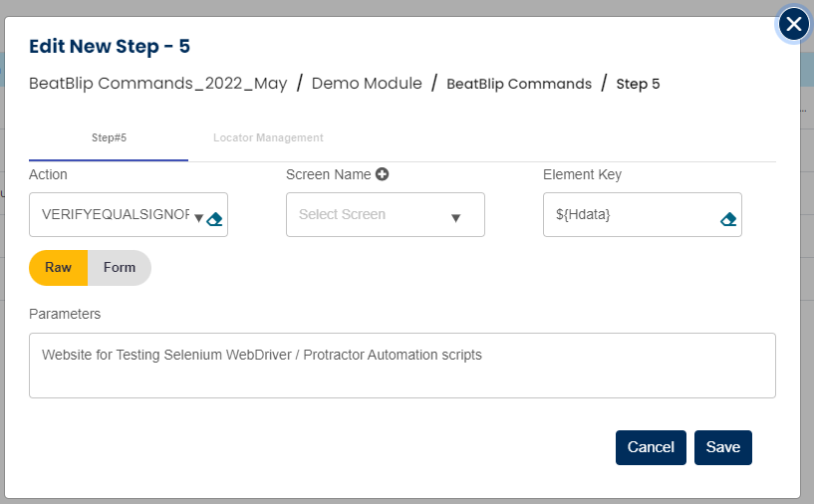Switch parameters to Raw mode

point(58,268)
